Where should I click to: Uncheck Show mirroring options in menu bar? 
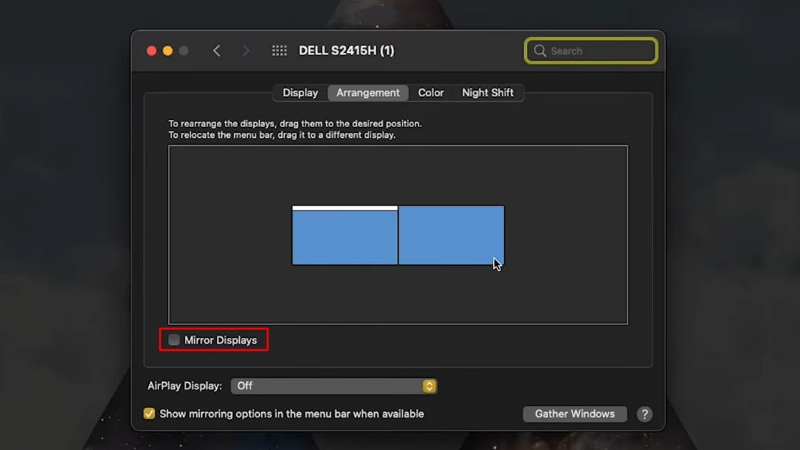click(149, 414)
